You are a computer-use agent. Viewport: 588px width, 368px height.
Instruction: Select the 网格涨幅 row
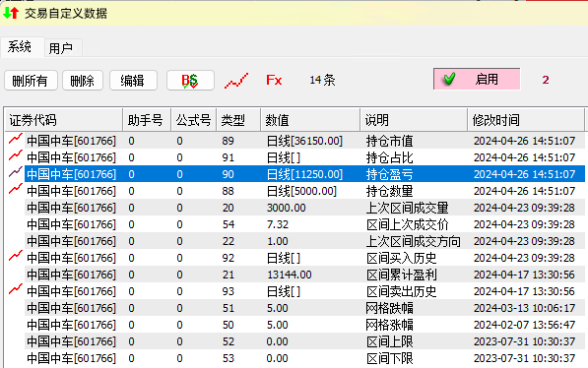[x=294, y=325]
